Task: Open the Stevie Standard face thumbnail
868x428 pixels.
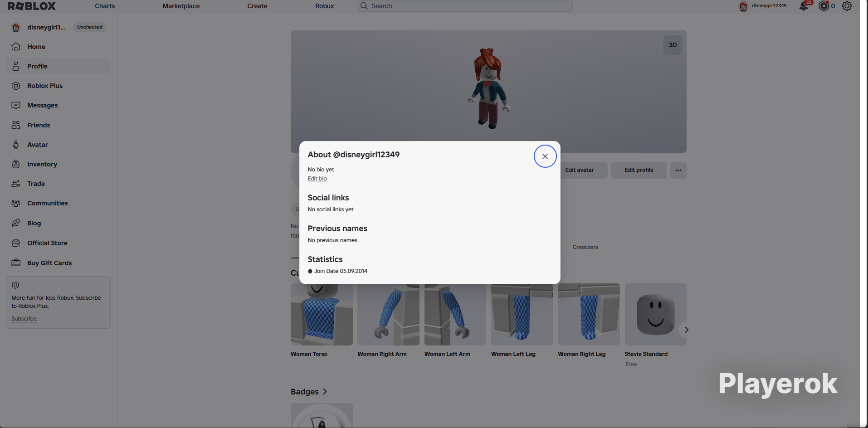Action: coord(655,315)
